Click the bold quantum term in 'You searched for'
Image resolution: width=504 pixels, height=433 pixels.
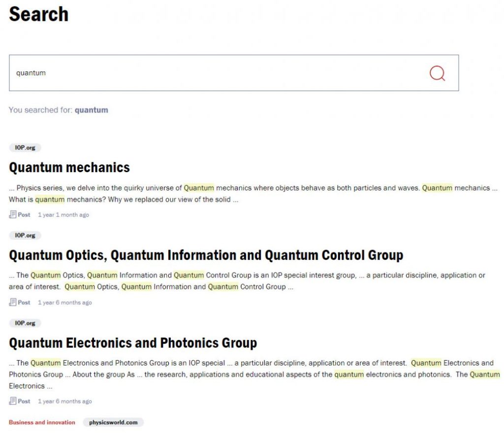(x=91, y=110)
